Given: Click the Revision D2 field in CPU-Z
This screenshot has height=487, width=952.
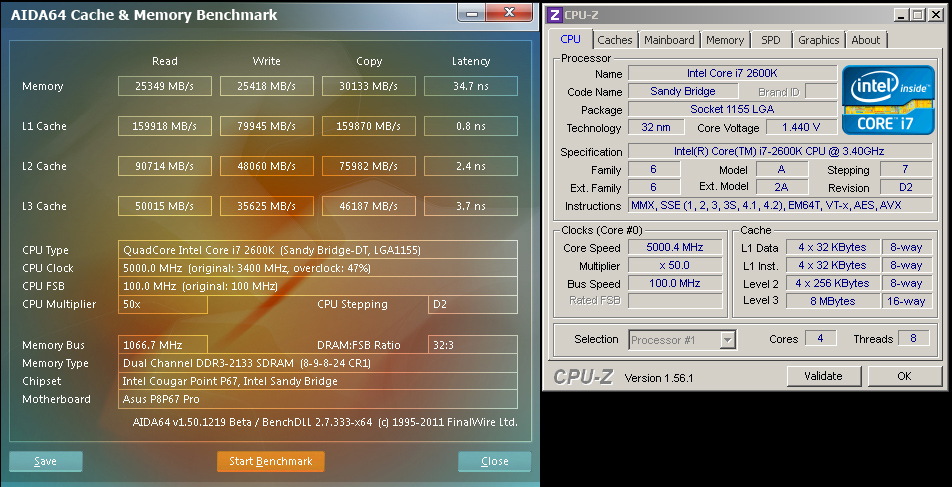Looking at the screenshot, I should (x=906, y=187).
